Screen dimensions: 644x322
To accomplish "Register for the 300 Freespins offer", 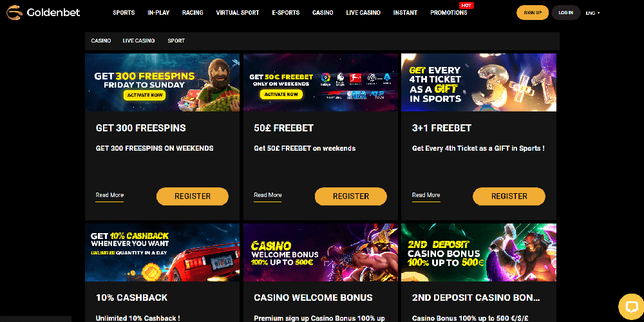I will 192,196.
